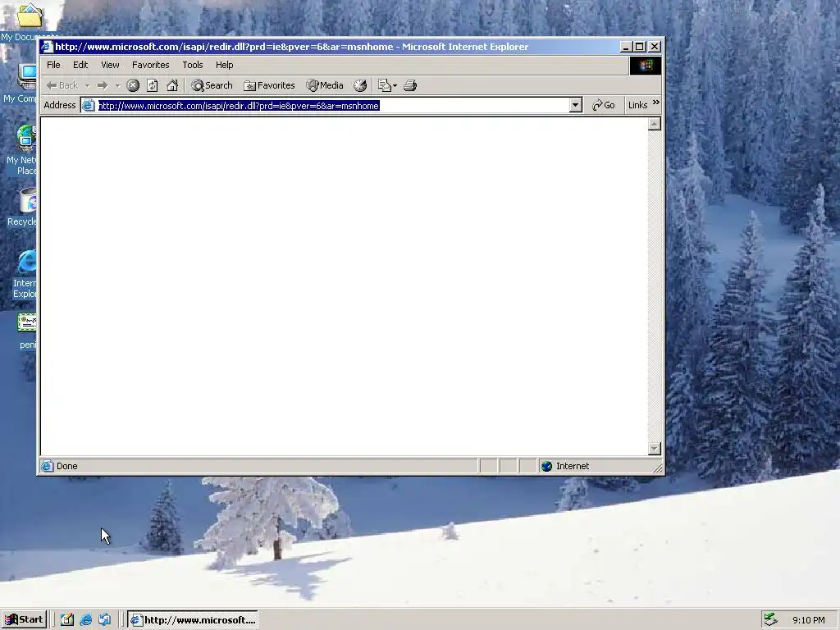Select the Internet Explorer desktop icon
The image size is (840, 630).
[x=25, y=274]
